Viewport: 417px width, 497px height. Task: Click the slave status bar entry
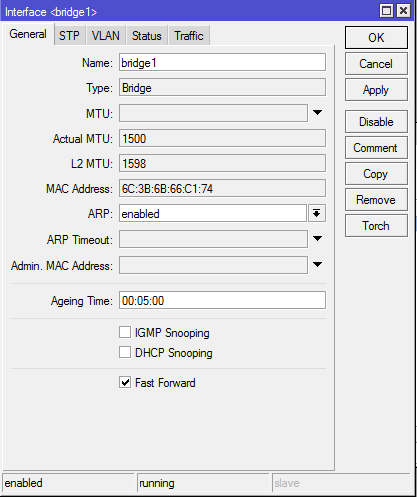[341, 483]
